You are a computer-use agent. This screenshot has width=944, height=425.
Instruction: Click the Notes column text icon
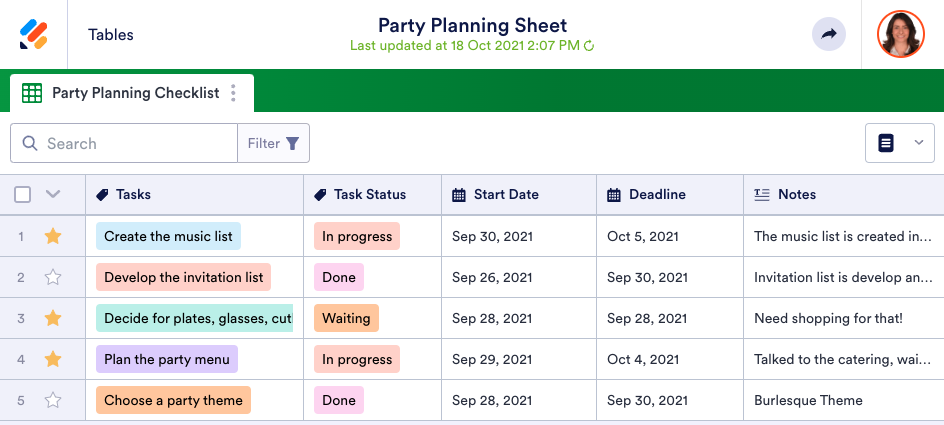pos(762,195)
